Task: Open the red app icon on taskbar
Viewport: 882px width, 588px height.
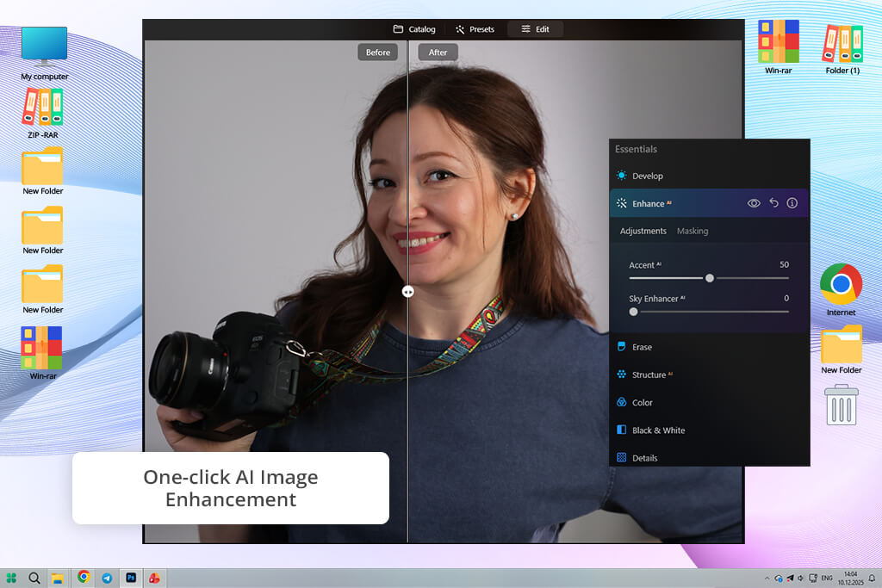Action: 154,578
